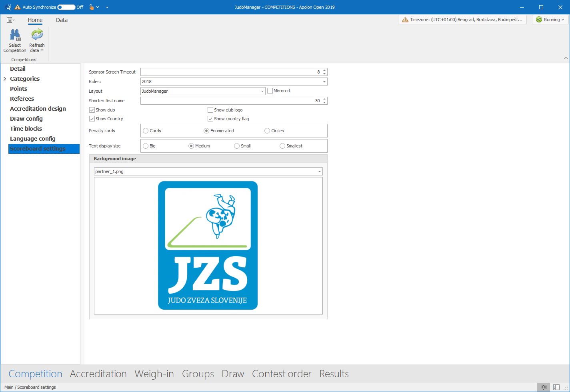Open the Running status dropdown
The image size is (570, 392).
point(563,20)
